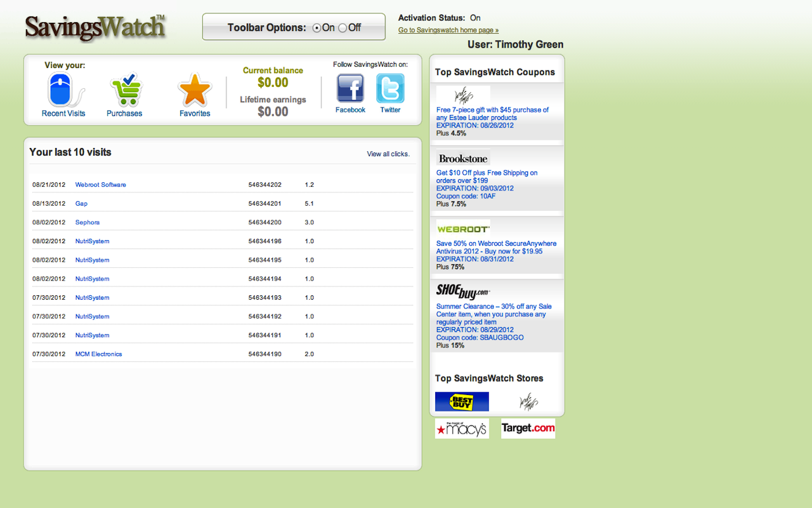Viewport: 812px width, 508px height.
Task: Open NutriSystem visit numbered 546344192
Action: tap(92, 316)
